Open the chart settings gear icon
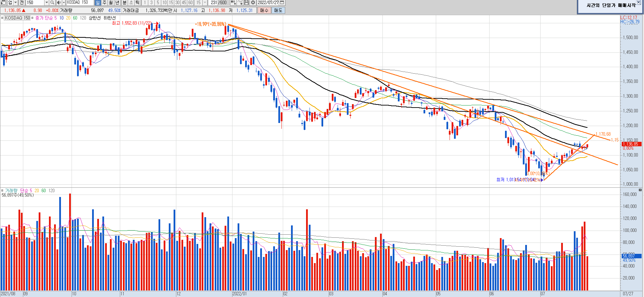Viewport: 644px width, 297px height. click(x=253, y=2)
